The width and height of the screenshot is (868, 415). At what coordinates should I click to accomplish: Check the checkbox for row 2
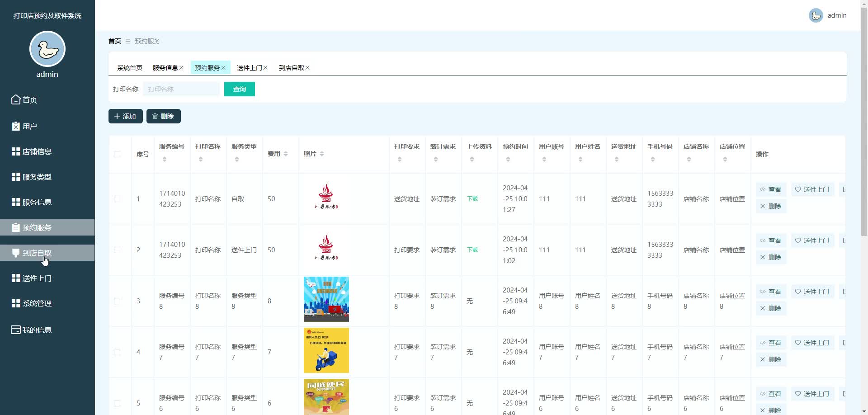[x=117, y=250]
